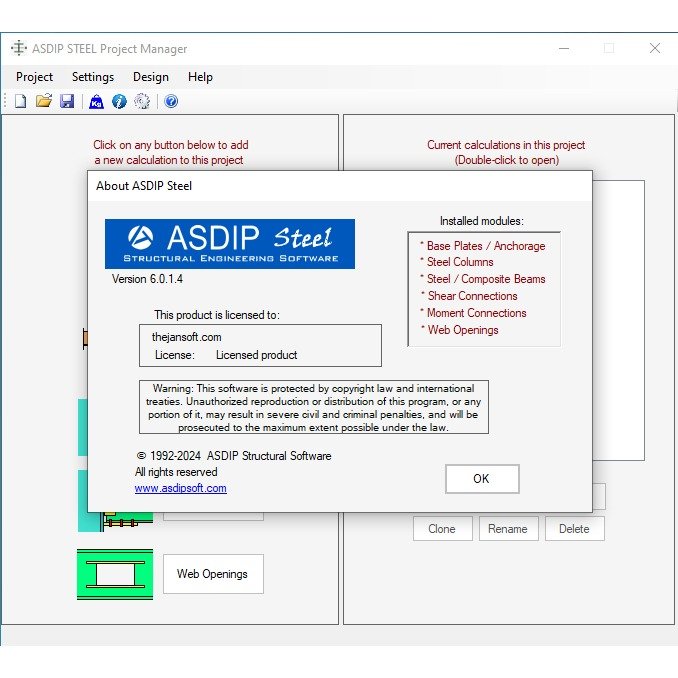Click the blue question mark Help icon
The image size is (678, 678).
171,101
